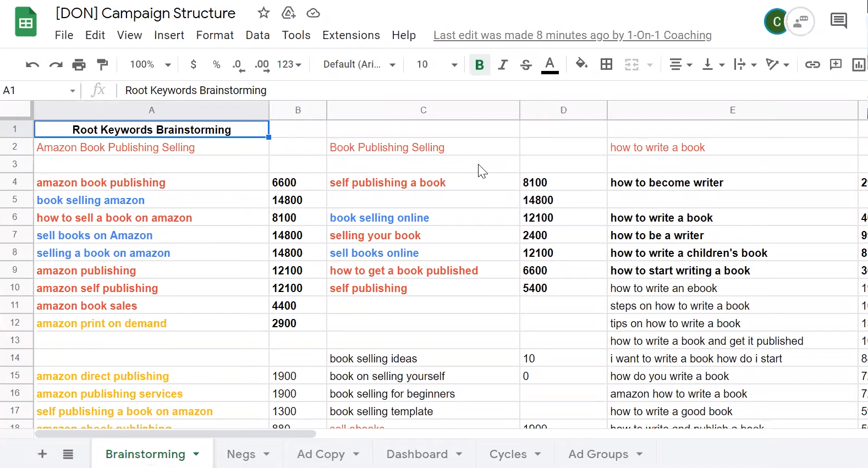Open the Extensions menu
This screenshot has height=468, width=868.
[351, 35]
